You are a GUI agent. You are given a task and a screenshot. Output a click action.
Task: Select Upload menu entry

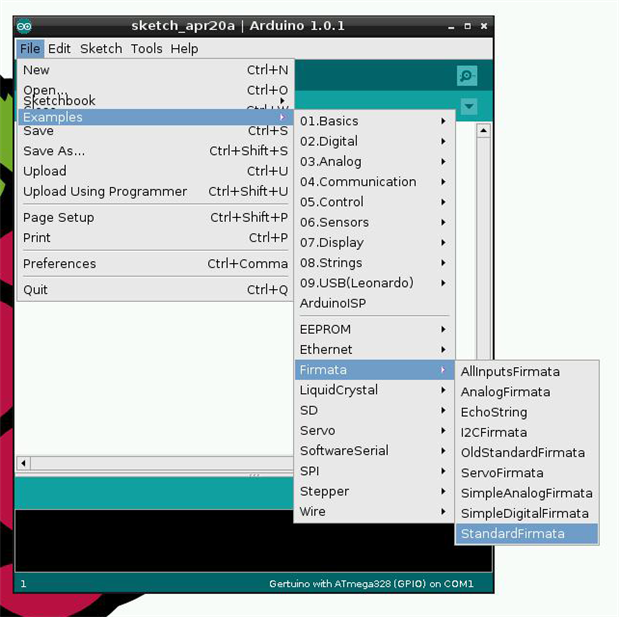(156, 171)
